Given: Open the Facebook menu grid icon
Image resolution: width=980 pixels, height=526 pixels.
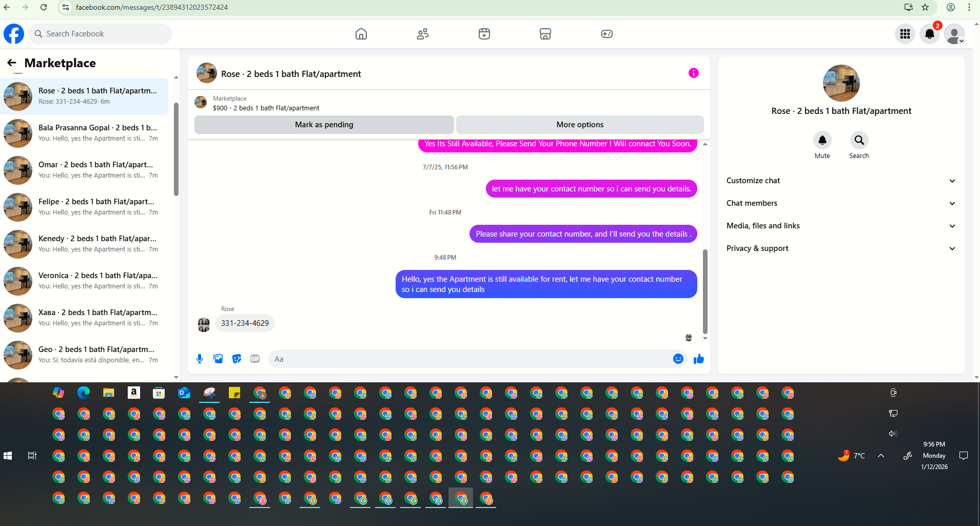Looking at the screenshot, I should click(905, 34).
